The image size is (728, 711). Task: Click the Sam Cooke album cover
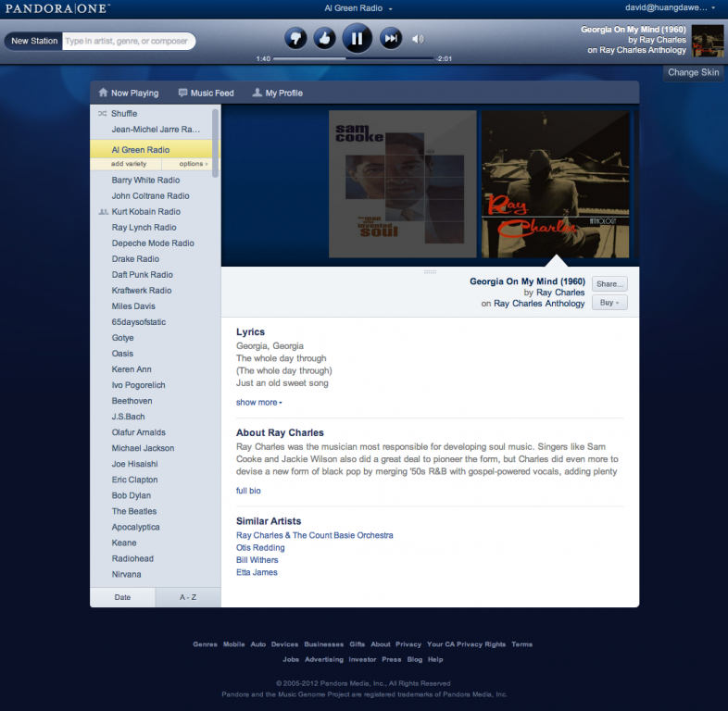click(403, 184)
